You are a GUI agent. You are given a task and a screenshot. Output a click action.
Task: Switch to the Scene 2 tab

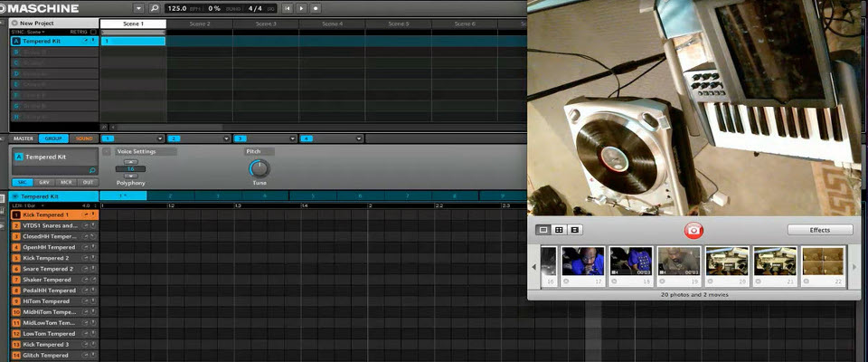pos(199,24)
